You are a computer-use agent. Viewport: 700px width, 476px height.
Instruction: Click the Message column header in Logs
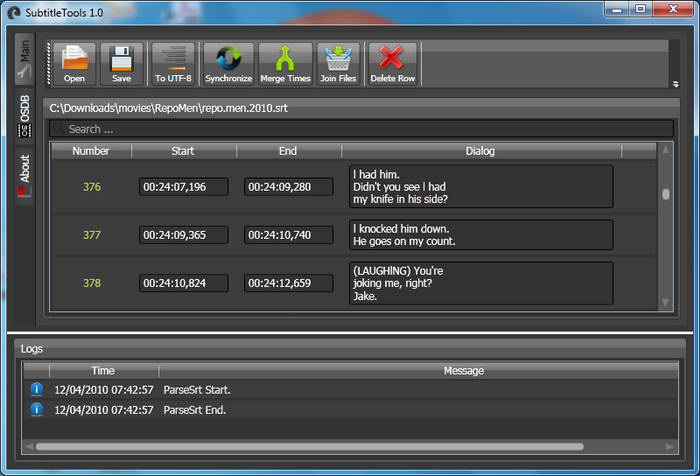tap(463, 371)
